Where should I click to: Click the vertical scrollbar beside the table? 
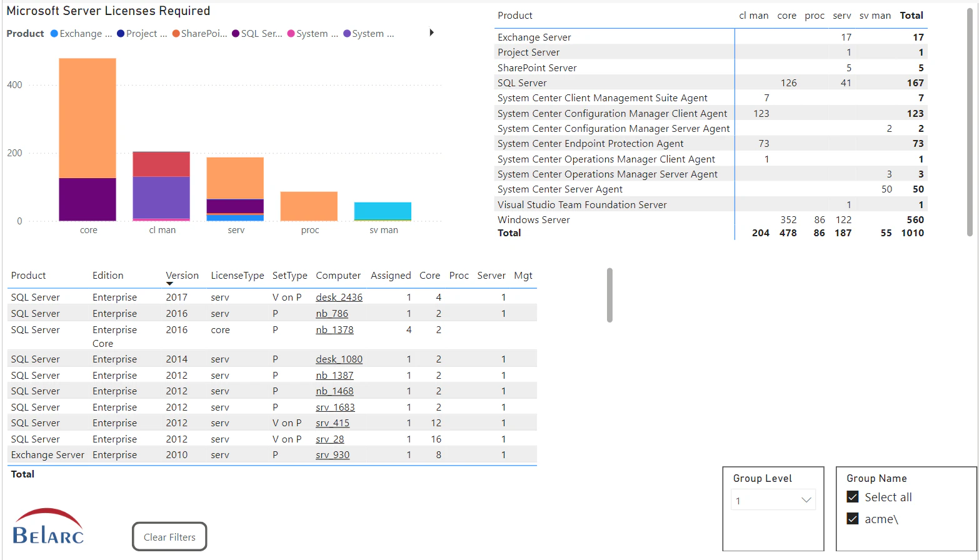click(x=608, y=294)
